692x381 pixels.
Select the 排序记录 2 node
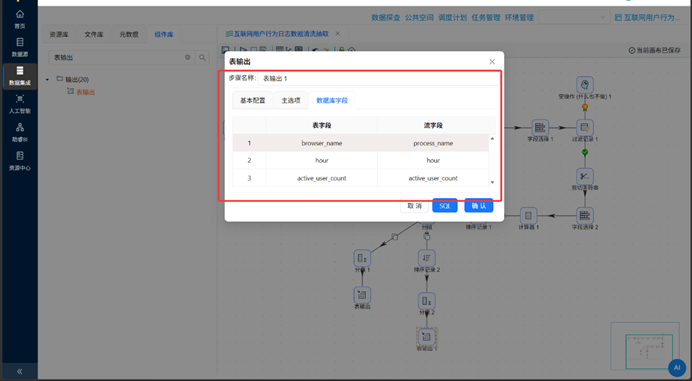[x=427, y=258]
